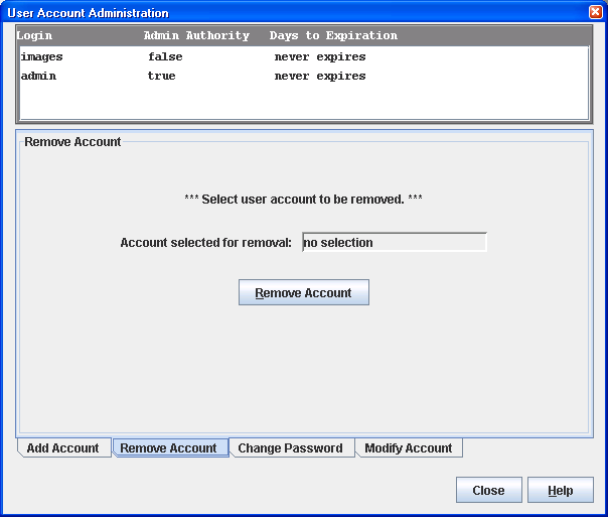Click the 'Account selected for removal:' label
The width and height of the screenshot is (608, 517).
(x=206, y=243)
